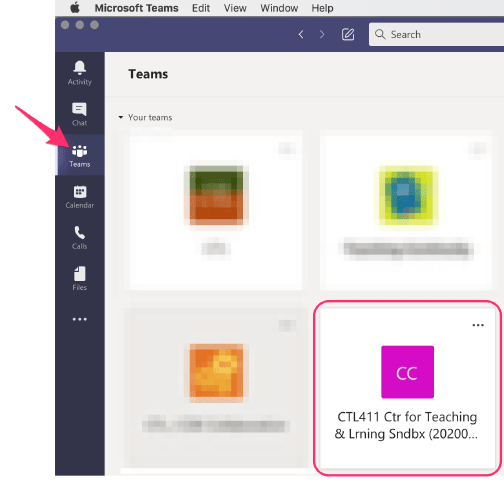Go forward using the right arrow
The height and width of the screenshot is (492, 504).
coord(322,34)
